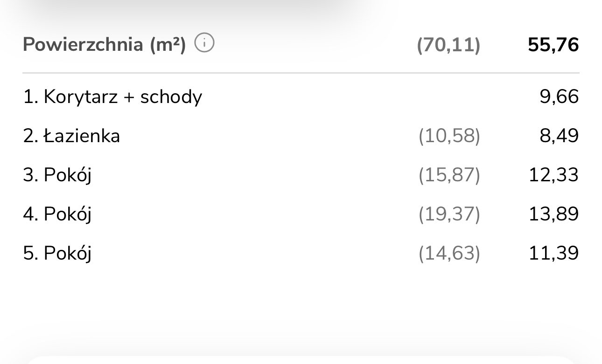The width and height of the screenshot is (602, 364).
Task: Open the Korytarz + schody row
Action: click(112, 97)
